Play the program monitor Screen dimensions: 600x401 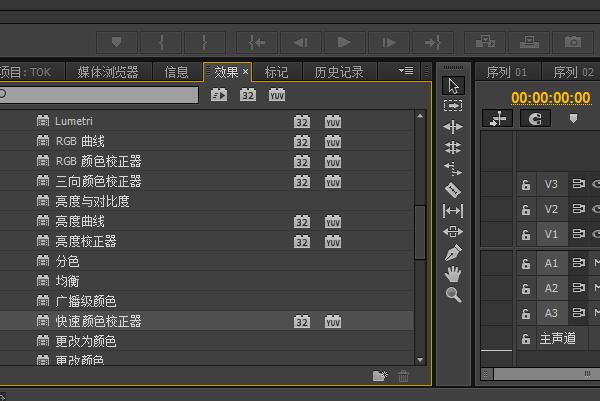coord(344,42)
